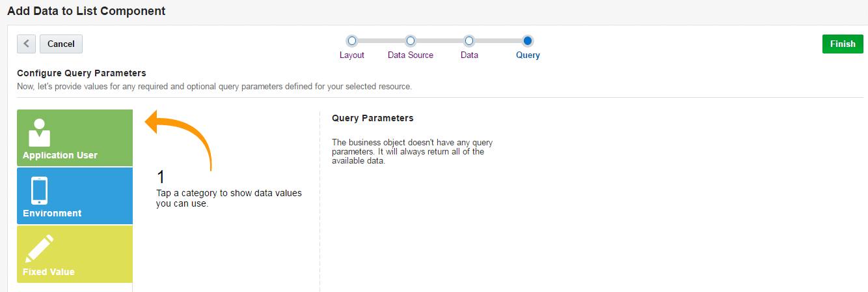Select the Data step circle
Viewport: 868px width, 292px height.
[469, 40]
